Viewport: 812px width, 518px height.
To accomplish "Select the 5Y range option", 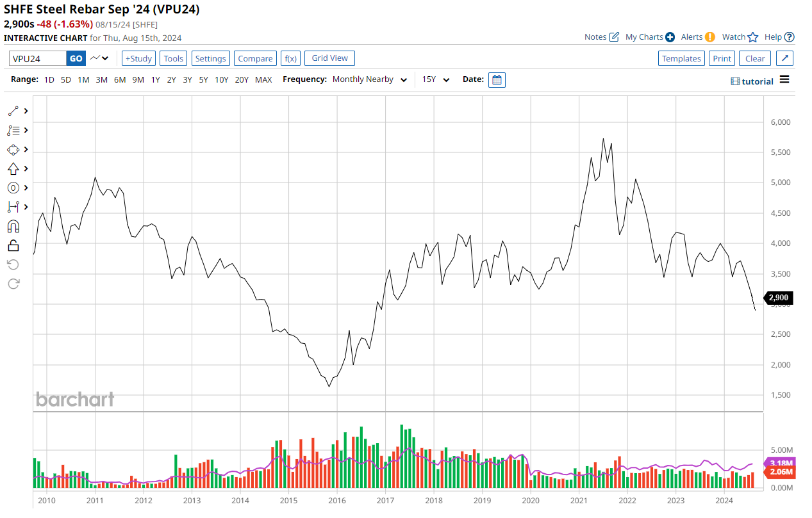I will (x=203, y=80).
